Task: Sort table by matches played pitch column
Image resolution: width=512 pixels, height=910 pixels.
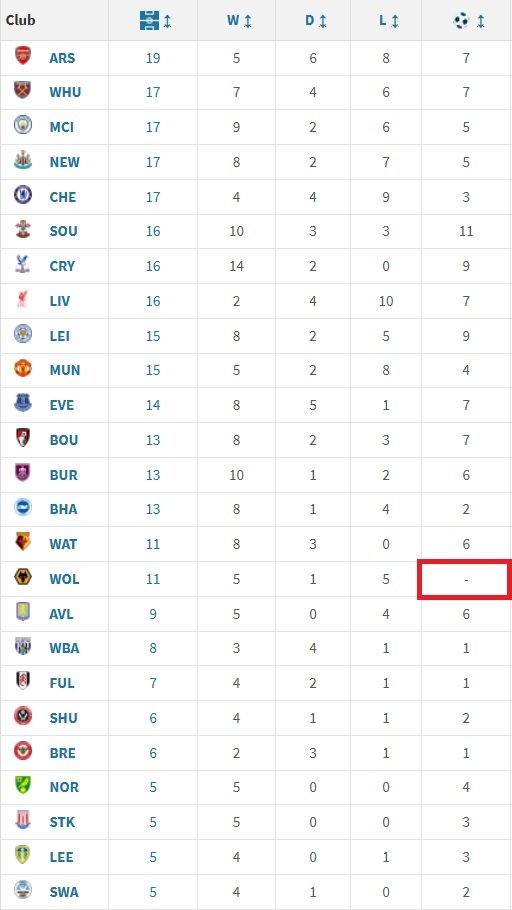Action: click(x=155, y=21)
